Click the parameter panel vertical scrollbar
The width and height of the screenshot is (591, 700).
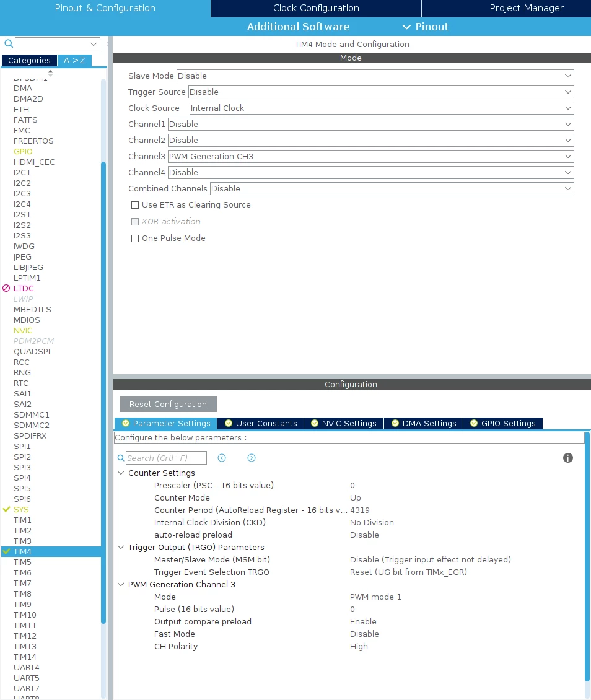[587, 556]
